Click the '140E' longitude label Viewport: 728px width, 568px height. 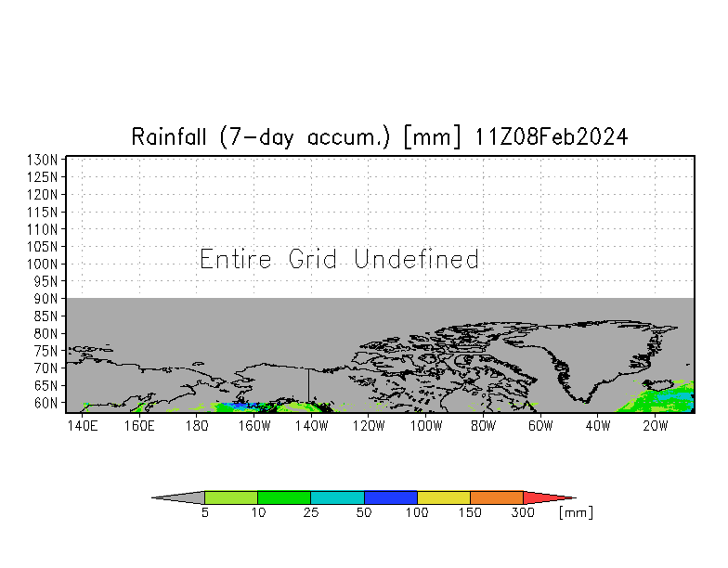coord(82,425)
